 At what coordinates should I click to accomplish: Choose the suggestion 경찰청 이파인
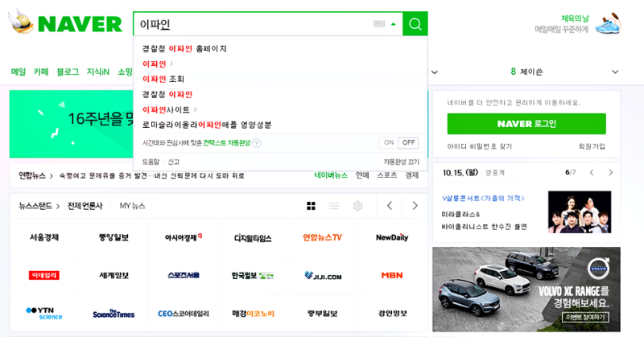[167, 94]
